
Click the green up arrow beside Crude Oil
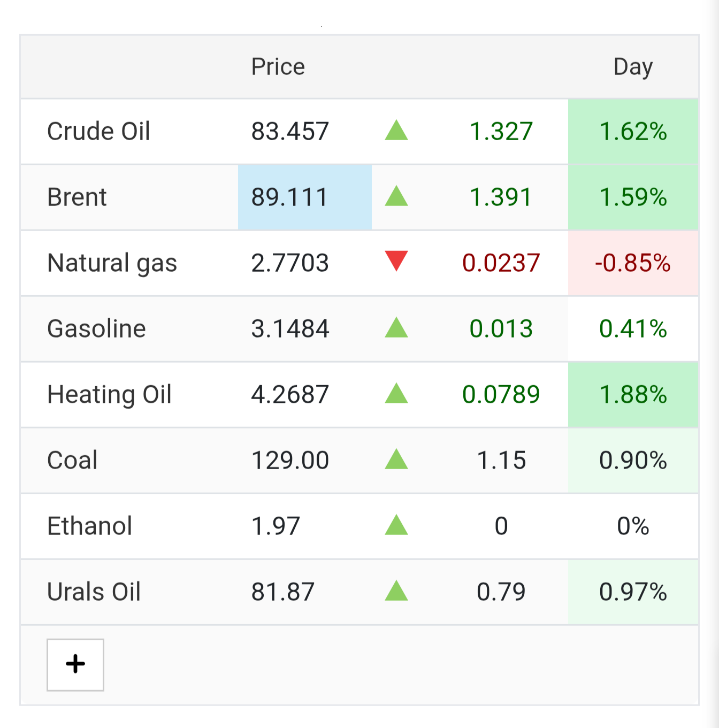click(396, 131)
